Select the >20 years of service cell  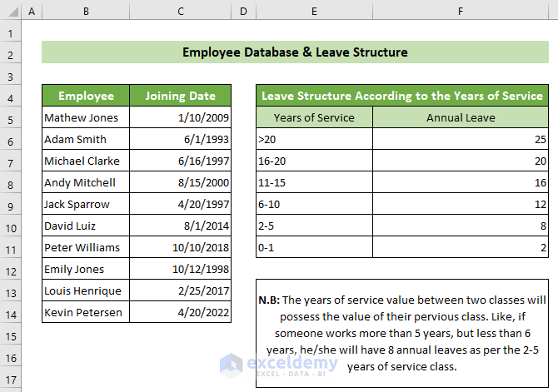pos(313,139)
